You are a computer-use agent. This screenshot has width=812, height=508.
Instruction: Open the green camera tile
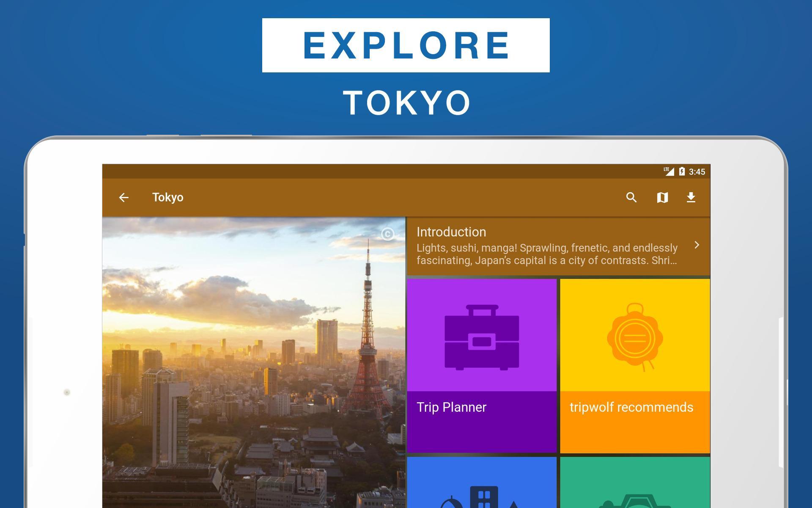[x=635, y=482]
